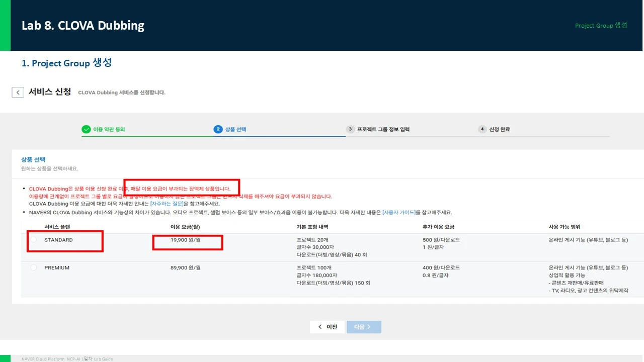
Task: Click the 기본 포함 내역 column header
Action: point(313,227)
